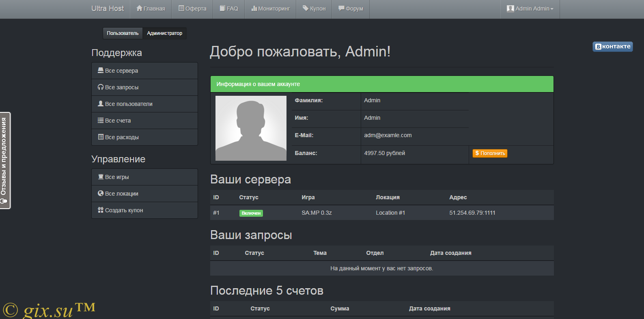Click the no-requests message row

pos(382,268)
